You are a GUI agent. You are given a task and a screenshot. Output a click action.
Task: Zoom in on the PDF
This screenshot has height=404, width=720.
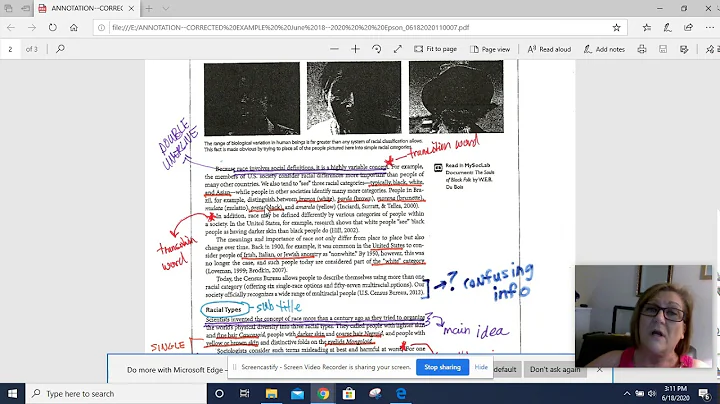355,49
